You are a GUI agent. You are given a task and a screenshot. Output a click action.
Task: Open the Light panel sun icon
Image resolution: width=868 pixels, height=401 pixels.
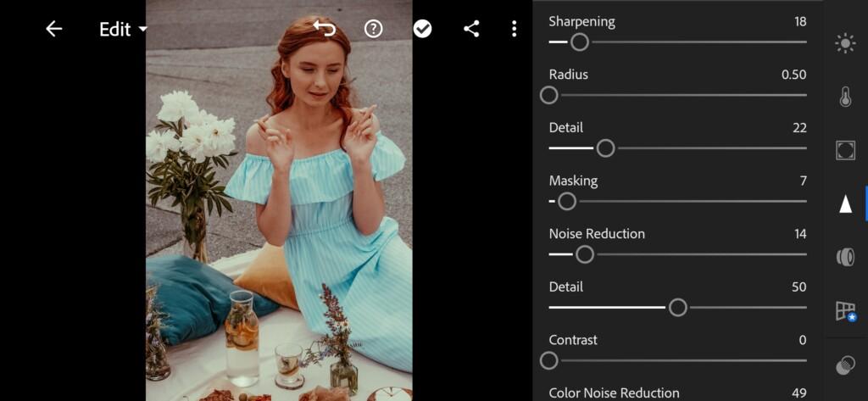[x=845, y=43]
